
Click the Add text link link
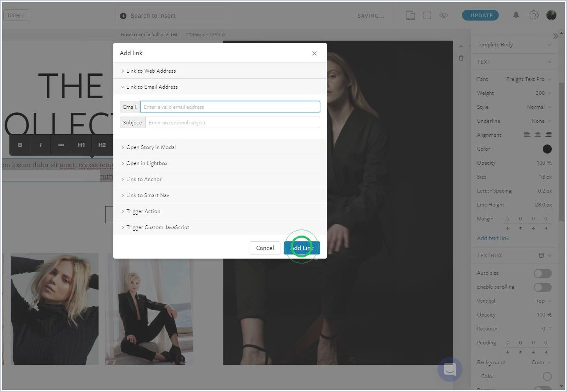point(493,238)
